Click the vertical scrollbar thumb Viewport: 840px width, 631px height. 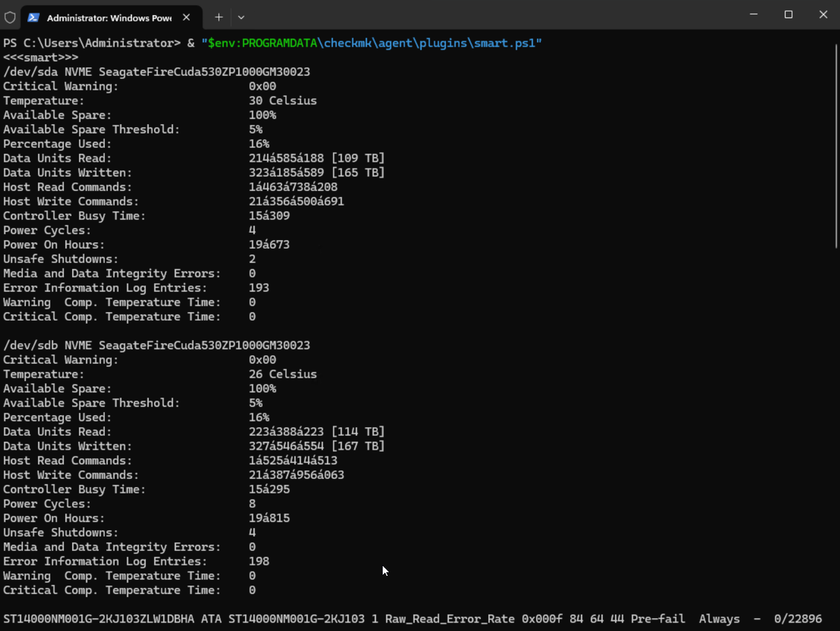coord(836,145)
